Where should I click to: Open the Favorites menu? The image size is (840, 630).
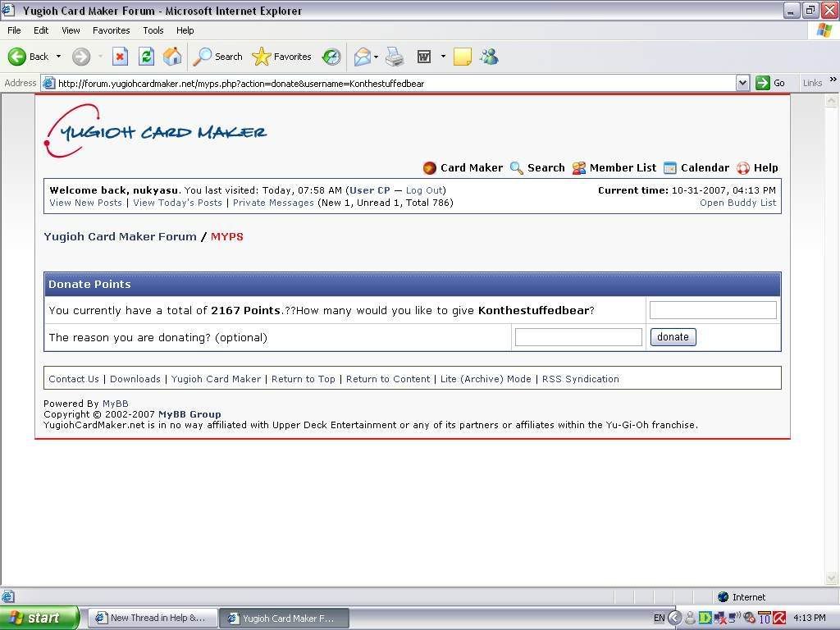[x=111, y=30]
